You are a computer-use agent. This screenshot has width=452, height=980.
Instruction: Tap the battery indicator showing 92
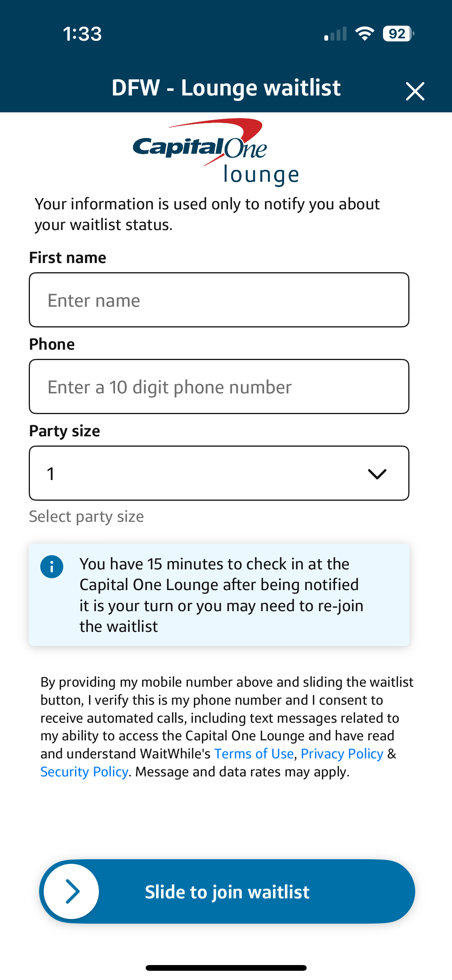click(x=397, y=34)
